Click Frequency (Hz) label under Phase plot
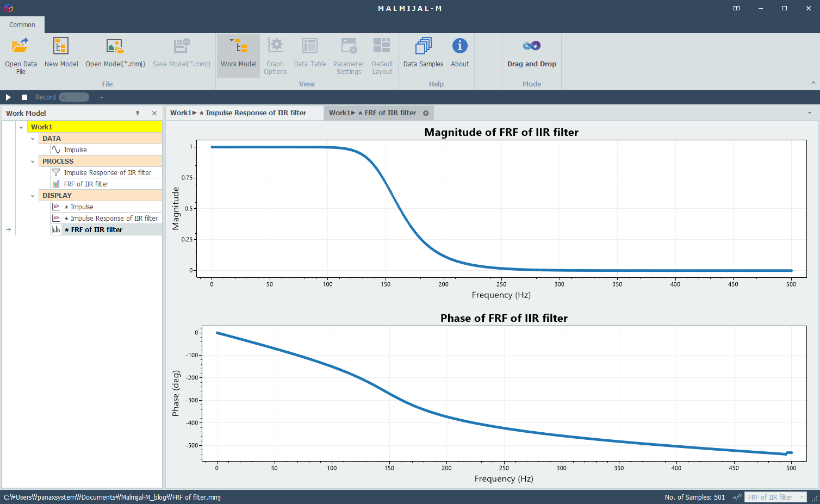 504,478
